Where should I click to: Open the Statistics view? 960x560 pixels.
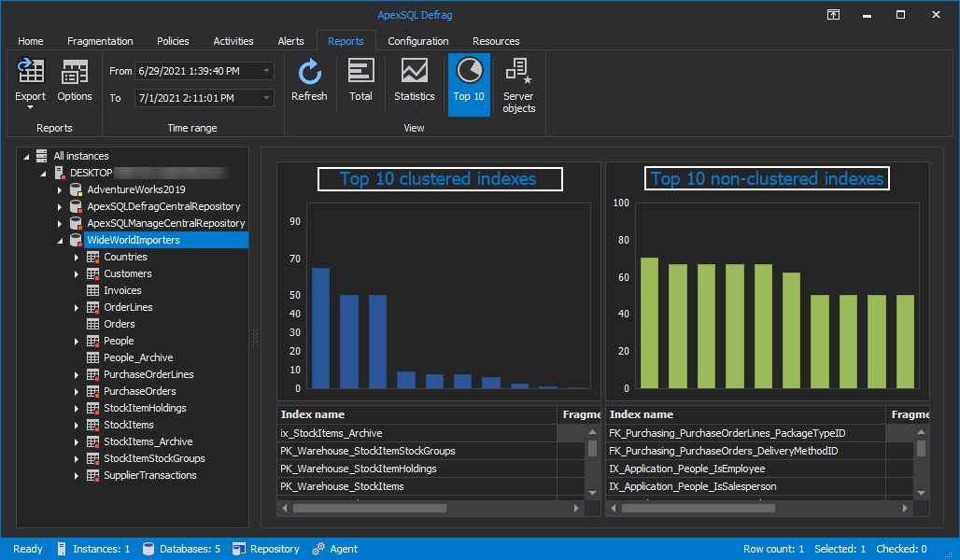point(414,82)
